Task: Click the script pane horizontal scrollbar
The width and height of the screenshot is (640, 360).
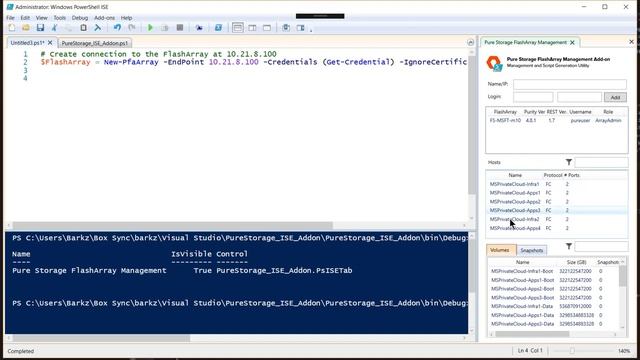Action: [x=172, y=225]
